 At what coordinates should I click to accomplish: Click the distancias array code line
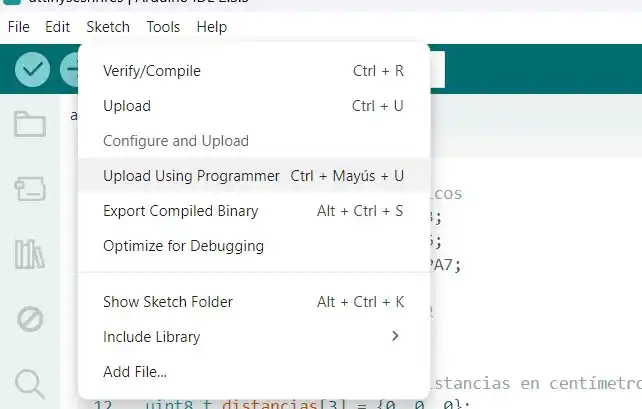point(307,405)
